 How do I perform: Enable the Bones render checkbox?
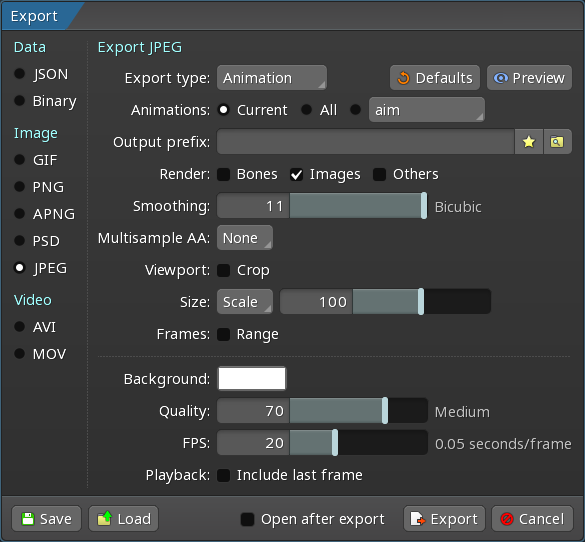pyautogui.click(x=223, y=174)
